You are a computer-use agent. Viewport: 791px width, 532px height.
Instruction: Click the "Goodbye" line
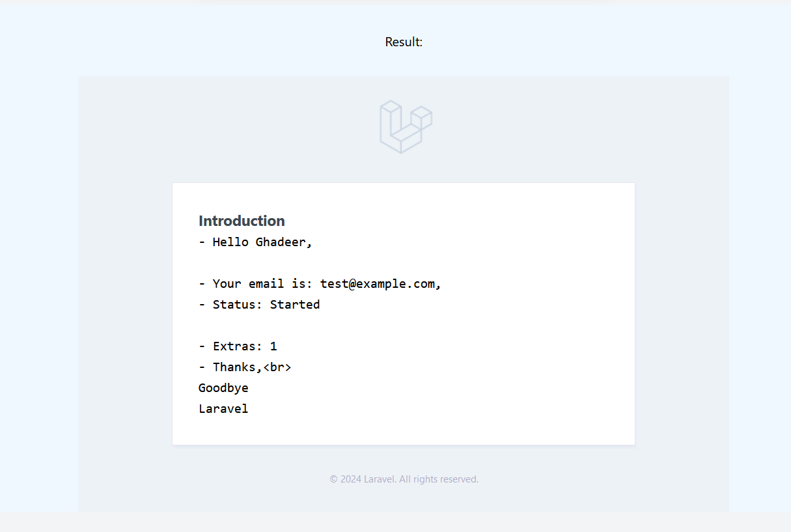(x=223, y=388)
